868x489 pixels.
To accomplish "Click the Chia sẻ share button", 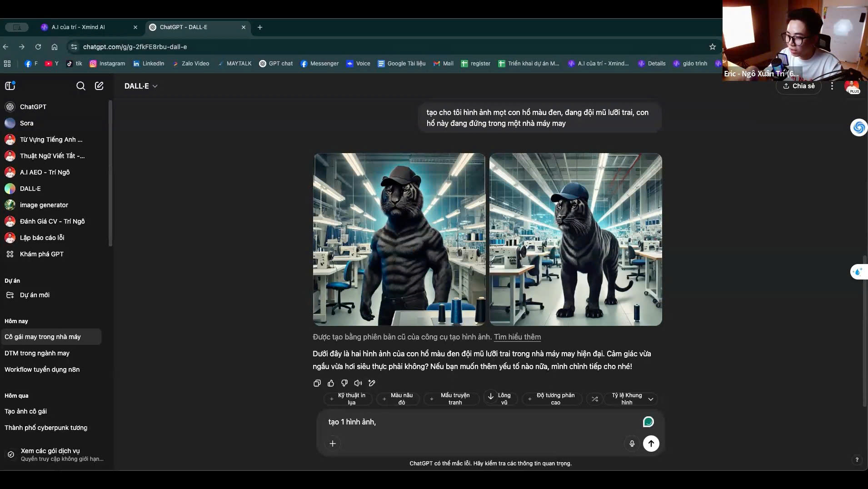I will [798, 86].
